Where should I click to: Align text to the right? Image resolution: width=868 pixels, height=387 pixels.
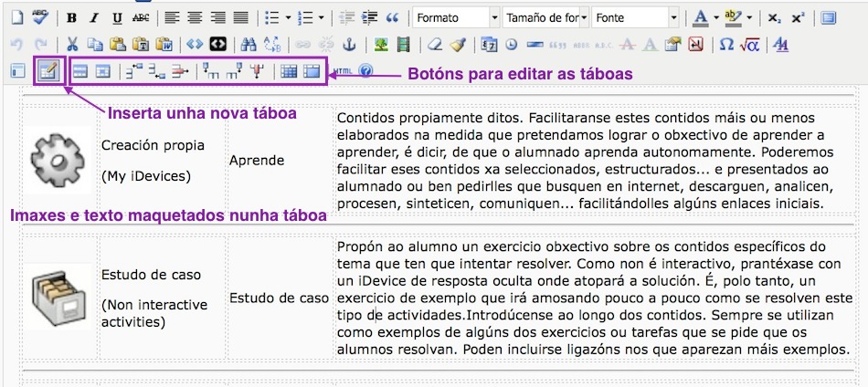click(x=217, y=17)
